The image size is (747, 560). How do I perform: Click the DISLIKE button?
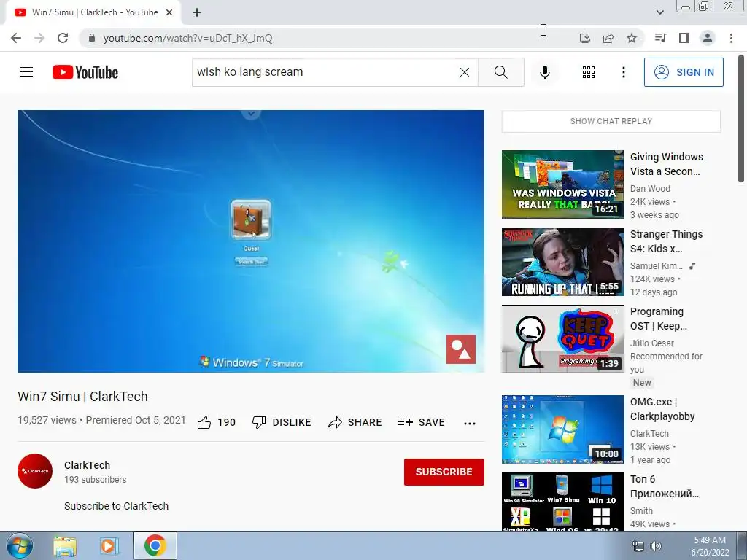[282, 422]
